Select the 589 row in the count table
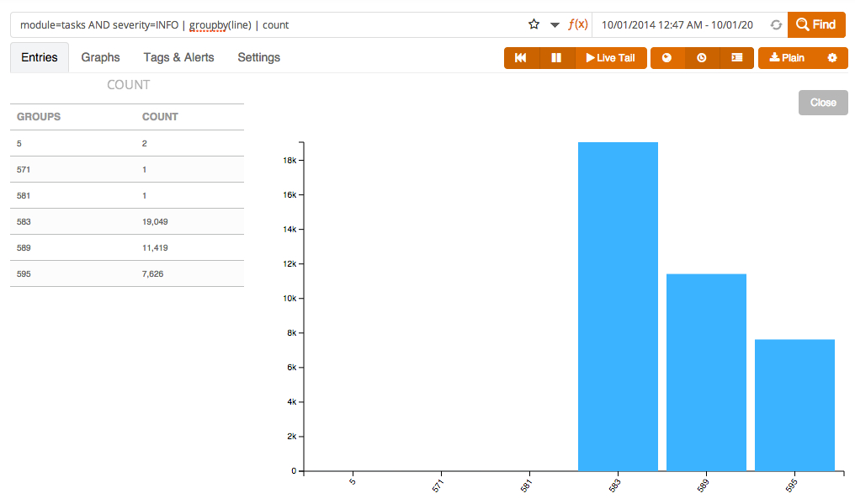 (x=127, y=247)
